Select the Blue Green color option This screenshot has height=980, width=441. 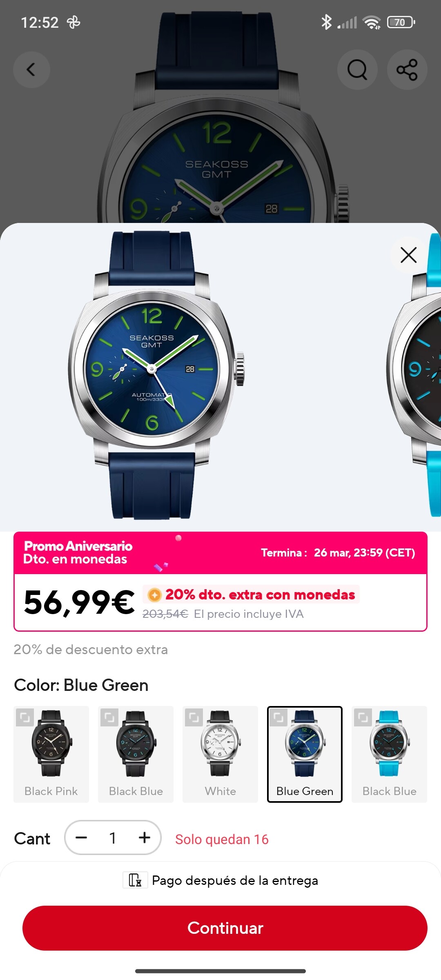coord(305,754)
